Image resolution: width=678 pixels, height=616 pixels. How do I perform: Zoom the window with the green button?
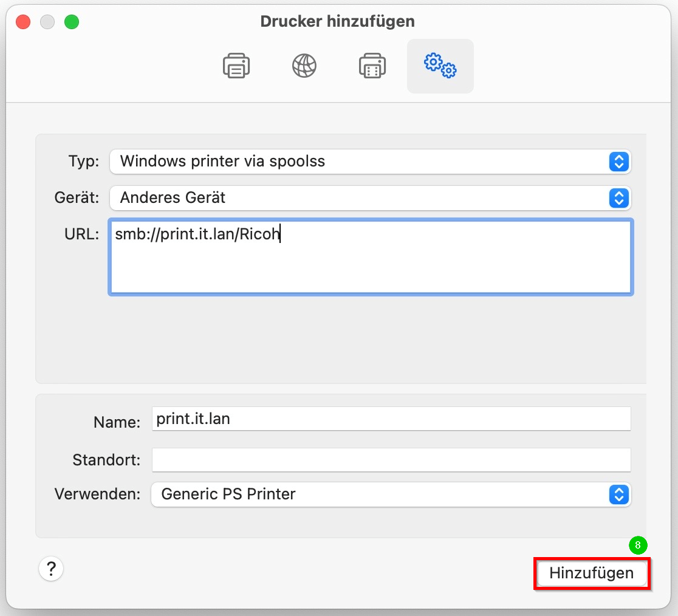pos(72,22)
